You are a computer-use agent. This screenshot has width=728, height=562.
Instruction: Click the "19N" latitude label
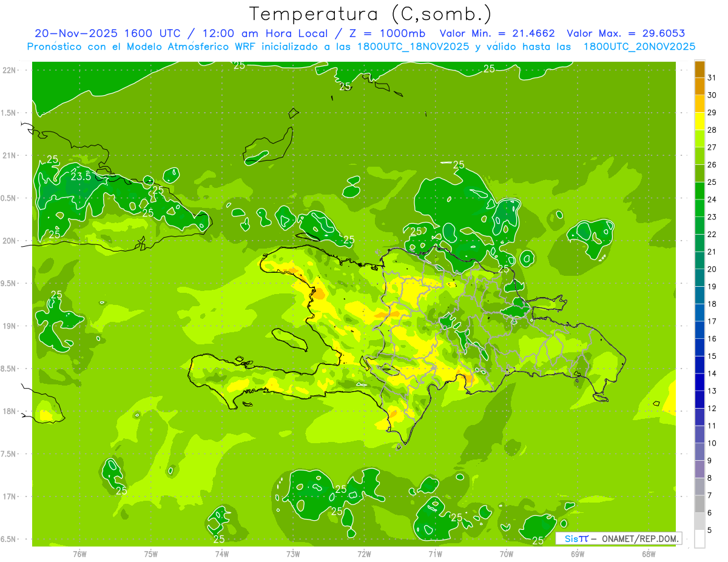(x=8, y=326)
